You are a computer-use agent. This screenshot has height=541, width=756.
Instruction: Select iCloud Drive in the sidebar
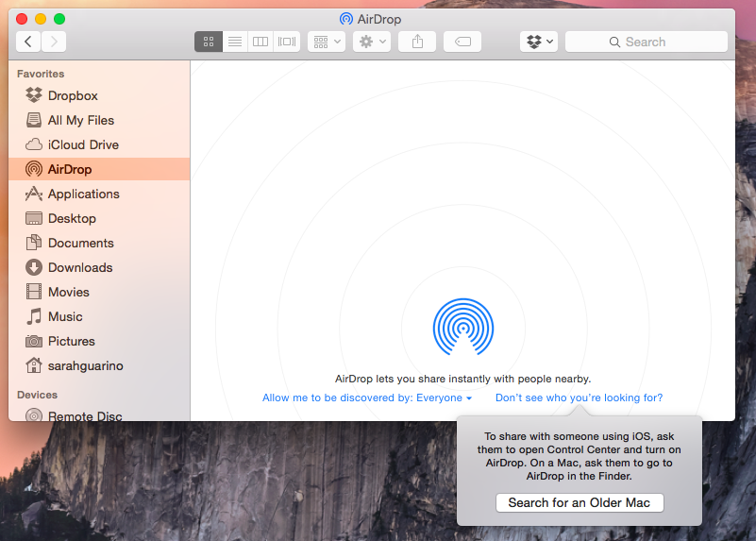coord(83,144)
